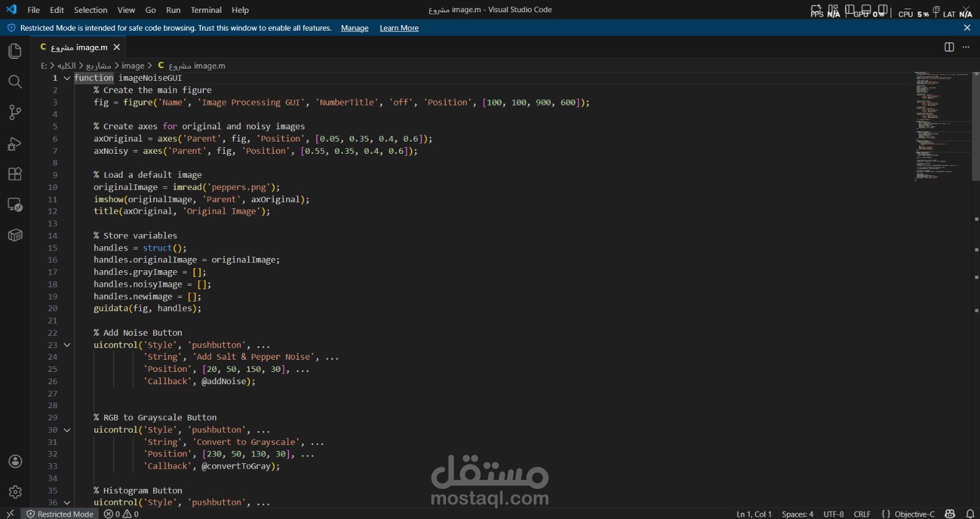
Task: Open the Terminal menu
Action: [206, 10]
